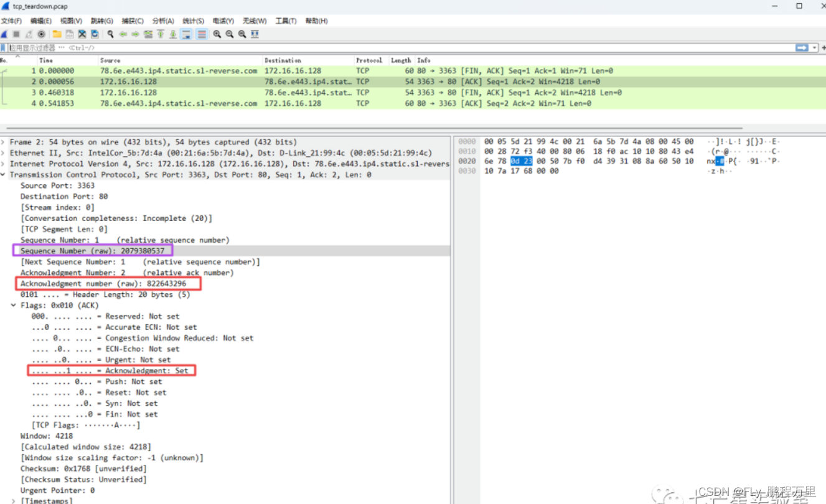This screenshot has height=504, width=826.
Task: Open the 跳转(G) menu
Action: [101, 21]
